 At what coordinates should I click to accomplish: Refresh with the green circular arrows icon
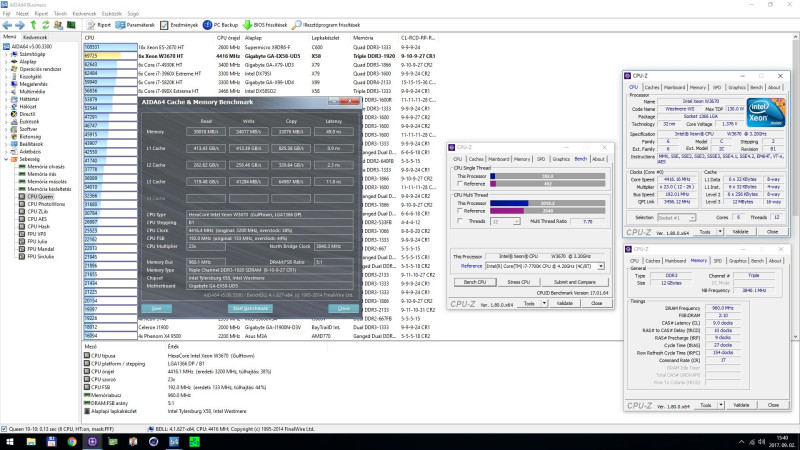pyautogui.click(x=45, y=25)
